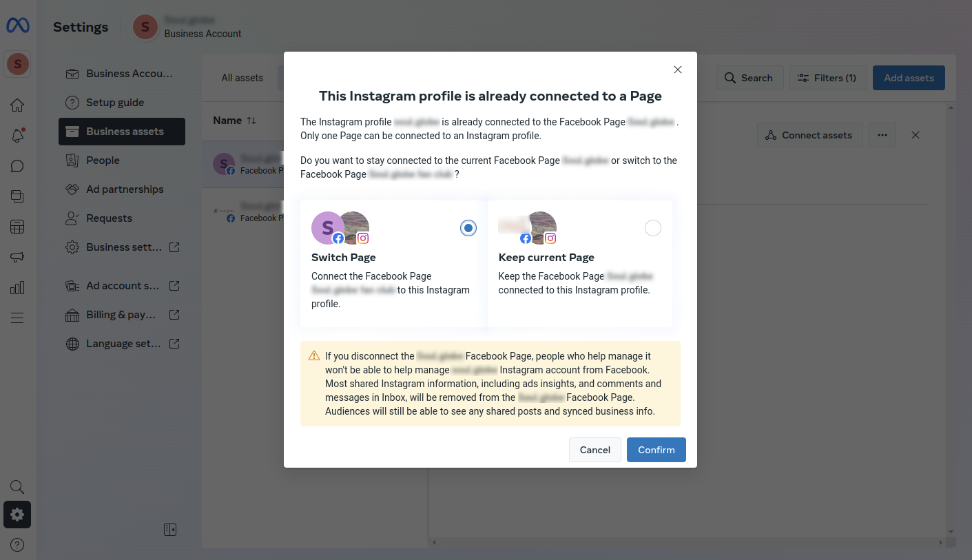Screen dimensions: 972x560
Task: Close the dialog with the X
Action: point(678,70)
